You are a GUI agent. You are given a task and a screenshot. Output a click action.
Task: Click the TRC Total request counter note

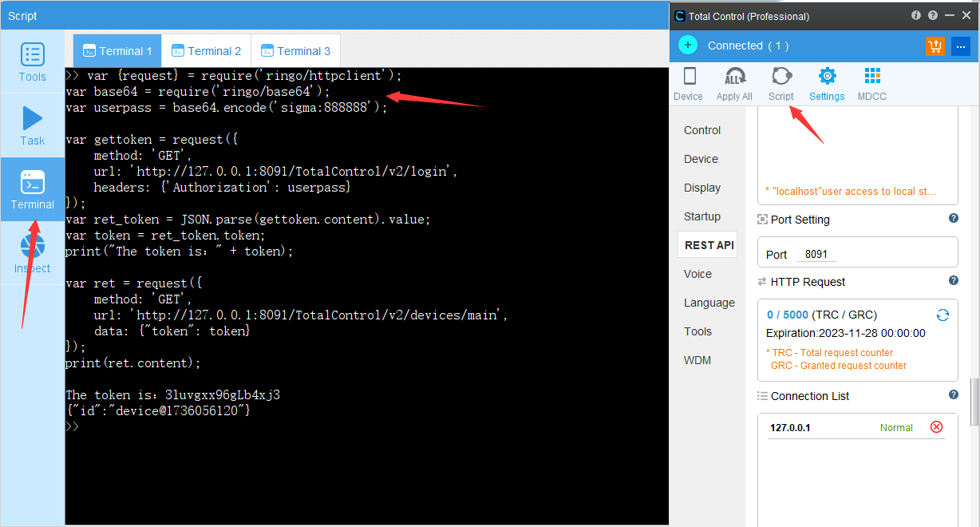tap(829, 353)
